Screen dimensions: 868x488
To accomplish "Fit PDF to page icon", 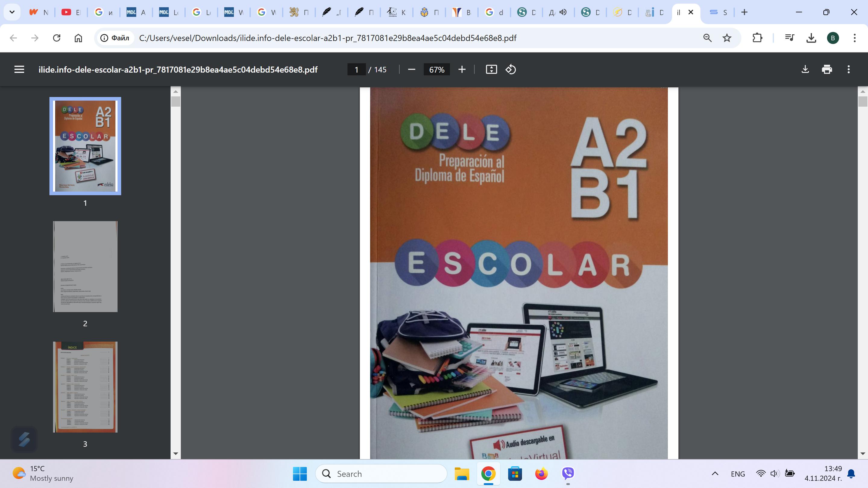I will 491,70.
